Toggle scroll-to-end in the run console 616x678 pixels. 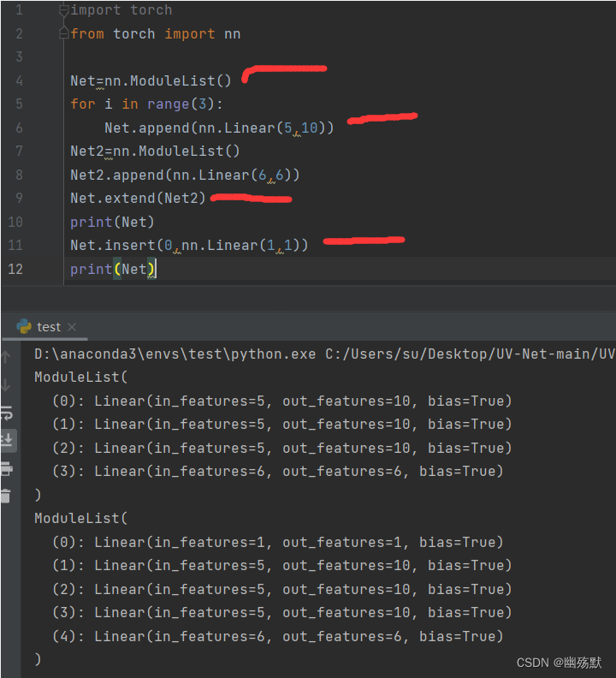[8, 440]
